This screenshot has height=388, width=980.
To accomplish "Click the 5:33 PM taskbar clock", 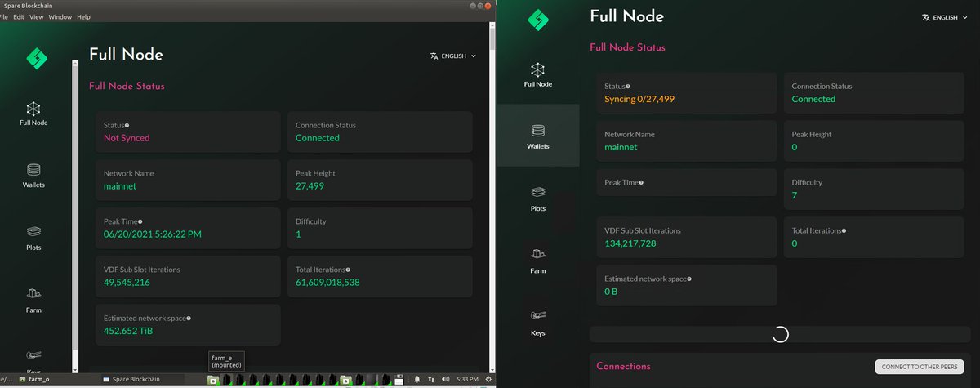I will (x=468, y=380).
